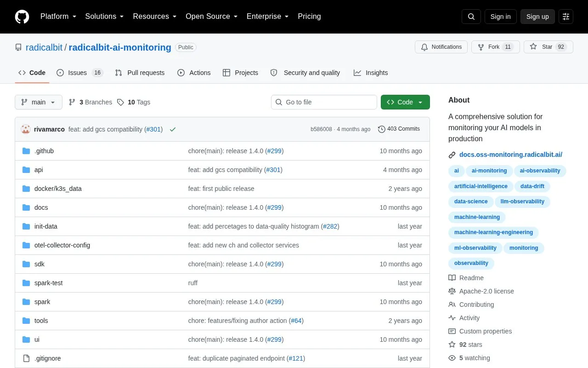This screenshot has width=588, height=368.
Task: Switch to the Insights tab
Action: (x=371, y=73)
